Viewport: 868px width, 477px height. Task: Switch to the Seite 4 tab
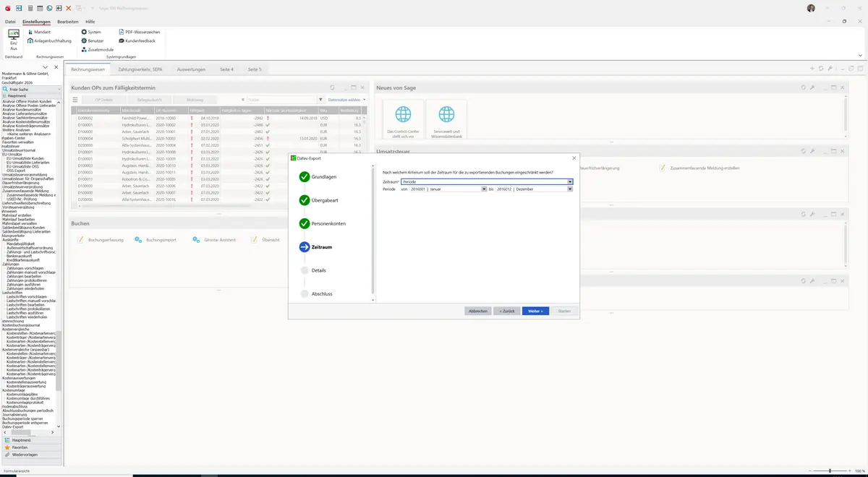coord(227,69)
